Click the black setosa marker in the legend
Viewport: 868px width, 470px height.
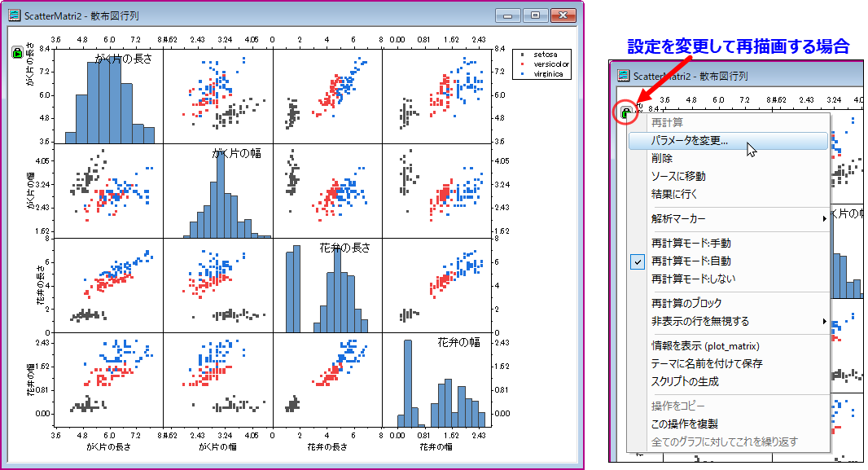520,54
